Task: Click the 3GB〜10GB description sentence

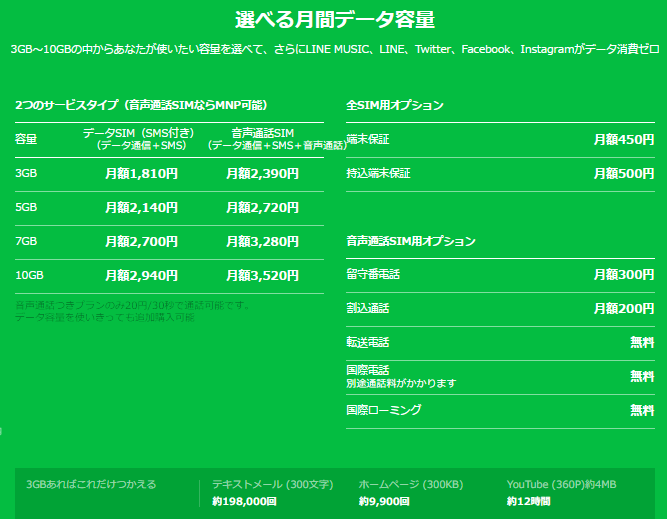Action: pos(335,49)
